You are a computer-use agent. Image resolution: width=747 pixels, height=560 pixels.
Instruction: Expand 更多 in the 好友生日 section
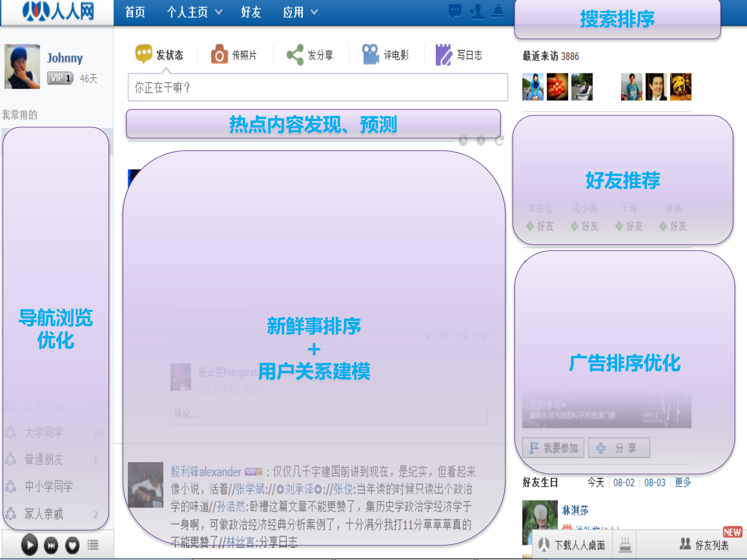[x=684, y=483]
